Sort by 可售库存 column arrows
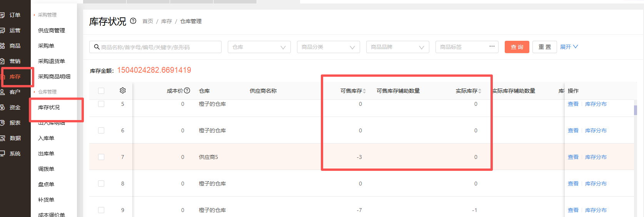This screenshot has width=644, height=217. [364, 91]
